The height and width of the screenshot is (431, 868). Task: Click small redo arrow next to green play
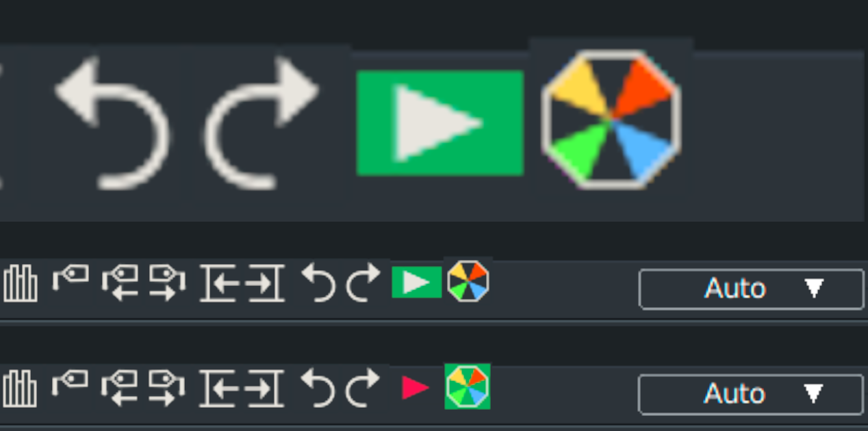[x=363, y=283]
